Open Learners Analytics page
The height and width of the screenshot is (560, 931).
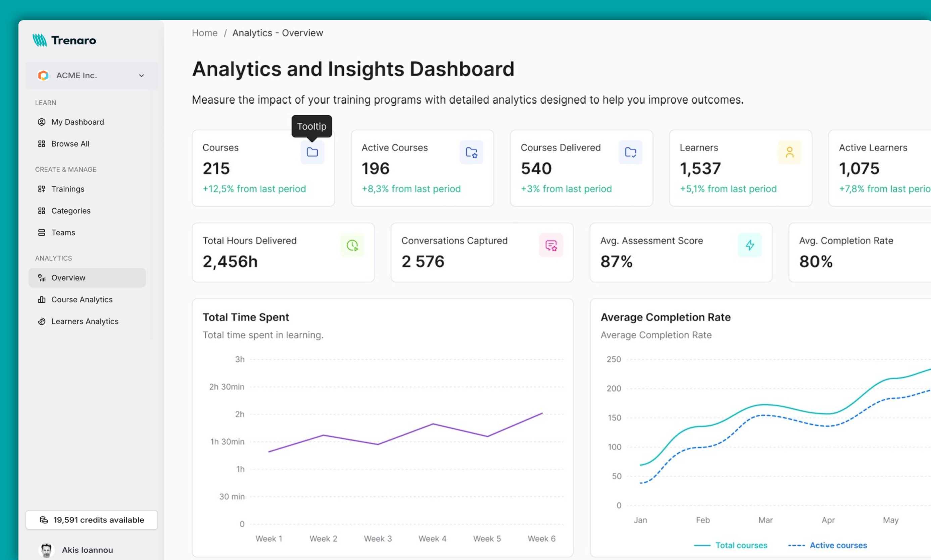point(85,321)
